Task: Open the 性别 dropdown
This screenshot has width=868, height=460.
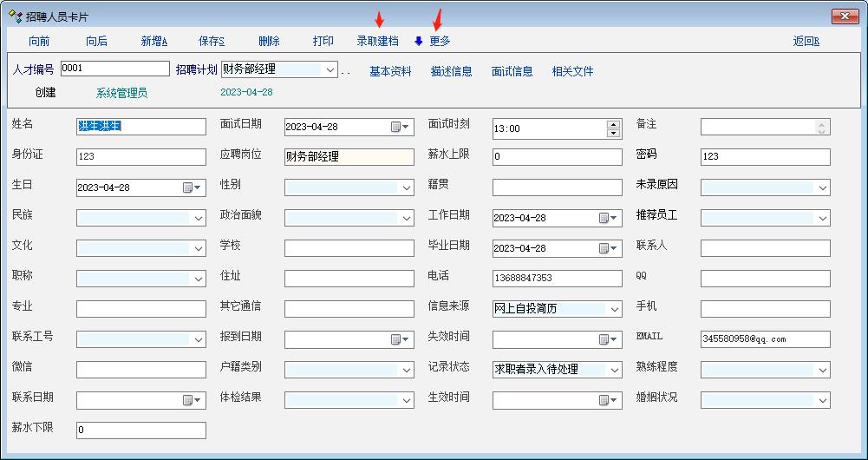Action: click(407, 187)
